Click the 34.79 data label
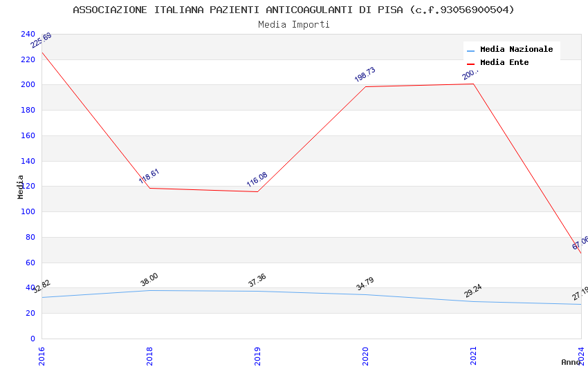Image resolution: width=588 pixels, height=380 pixels. [x=365, y=283]
